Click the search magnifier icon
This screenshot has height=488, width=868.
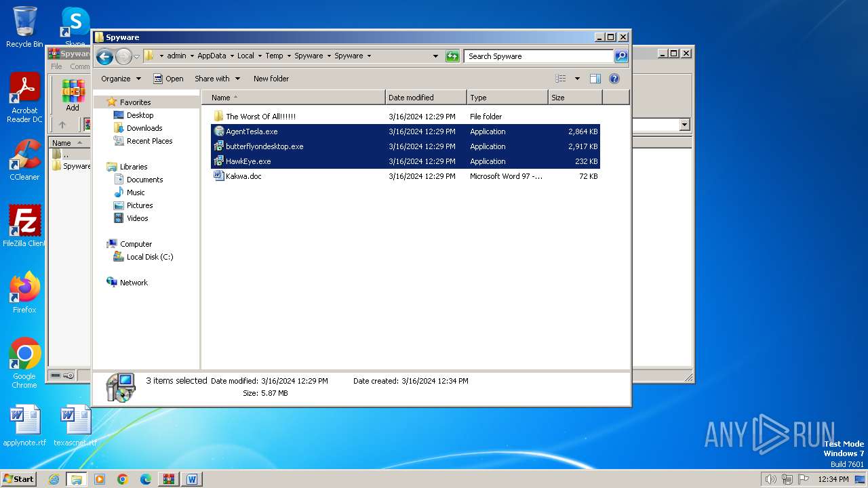click(620, 56)
